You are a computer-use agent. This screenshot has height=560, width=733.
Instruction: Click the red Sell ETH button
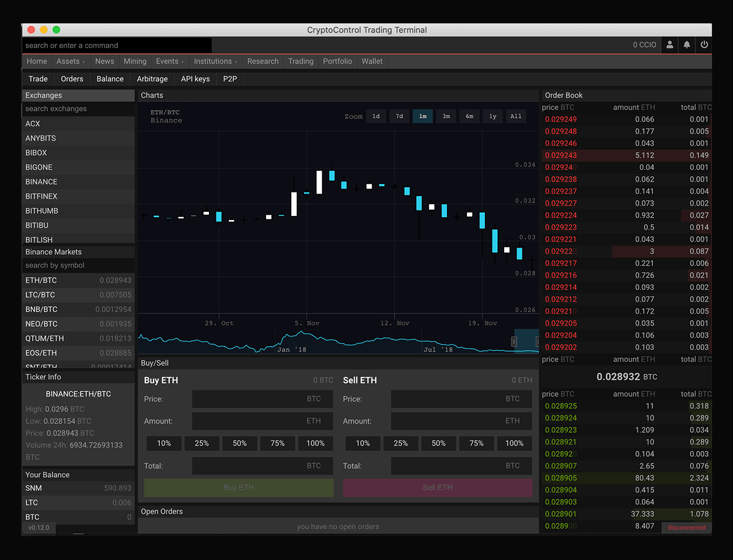(438, 488)
